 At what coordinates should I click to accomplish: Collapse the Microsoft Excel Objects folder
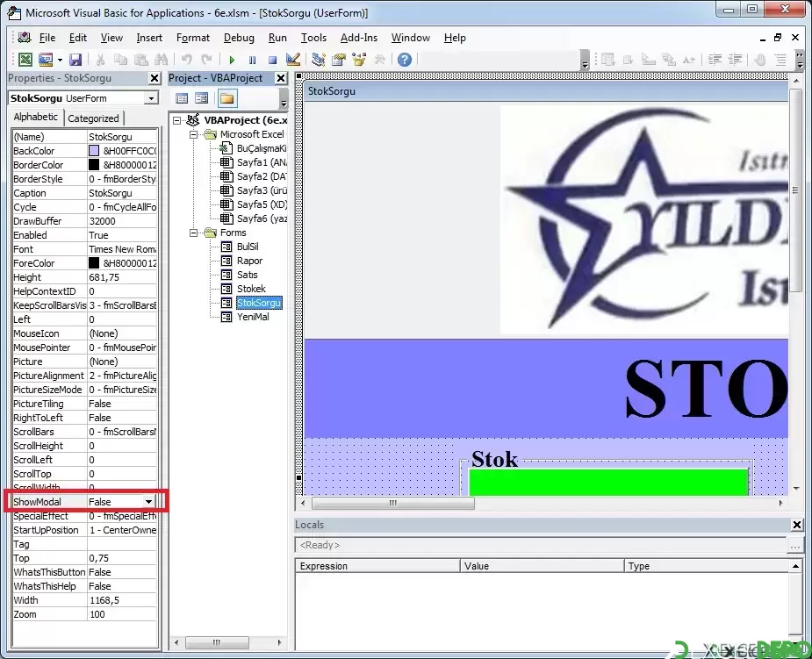194,134
